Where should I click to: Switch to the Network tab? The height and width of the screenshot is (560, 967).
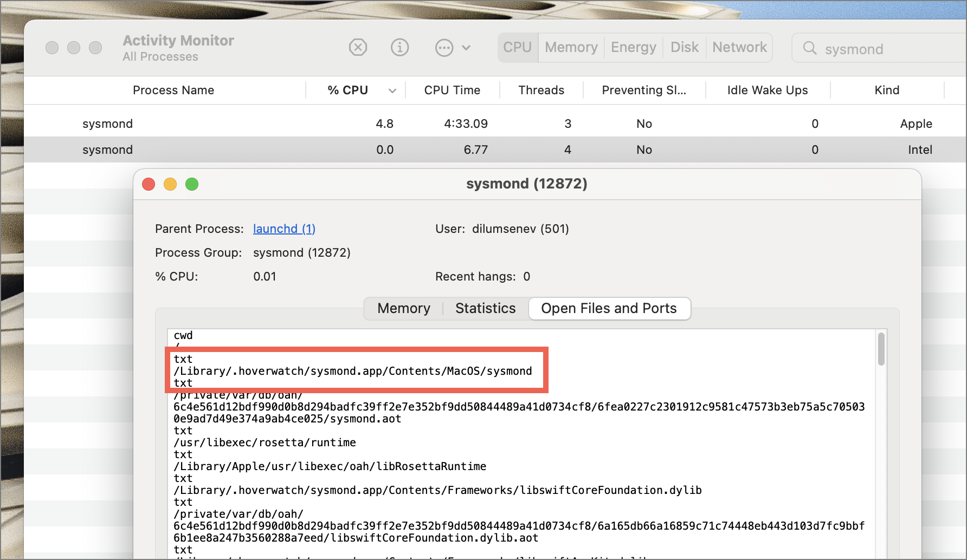coord(740,48)
